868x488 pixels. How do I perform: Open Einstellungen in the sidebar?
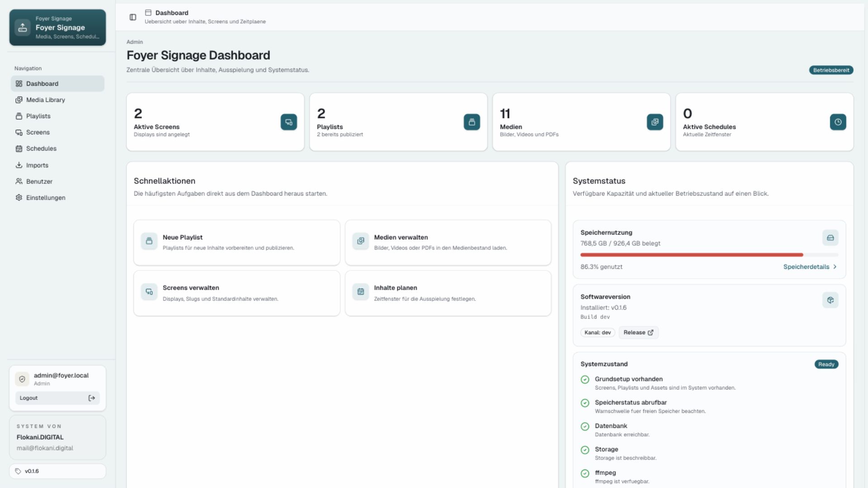pos(57,198)
